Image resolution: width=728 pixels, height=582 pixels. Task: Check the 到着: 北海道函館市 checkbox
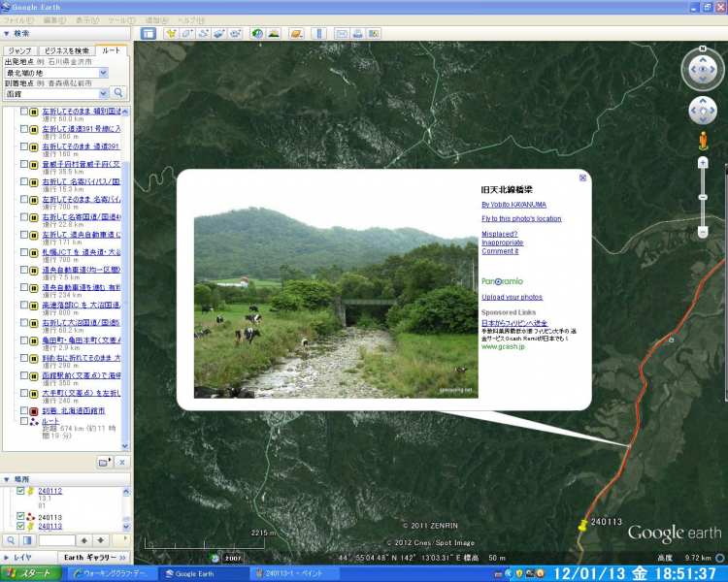point(24,411)
